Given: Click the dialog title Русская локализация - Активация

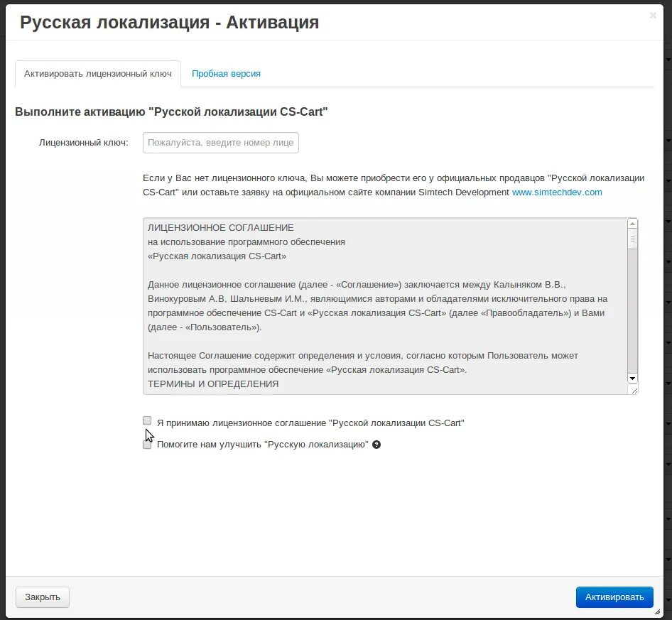Looking at the screenshot, I should [169, 22].
